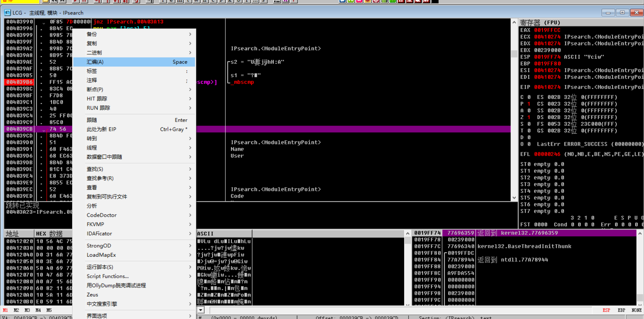Viewport: 644px width, 319px height.
Task: Click the ESP stack mode button
Action: pyautogui.click(x=606, y=310)
